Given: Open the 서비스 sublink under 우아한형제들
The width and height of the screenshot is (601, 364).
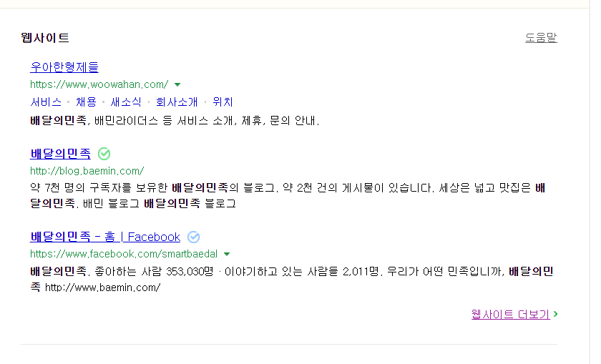Looking at the screenshot, I should [x=46, y=102].
